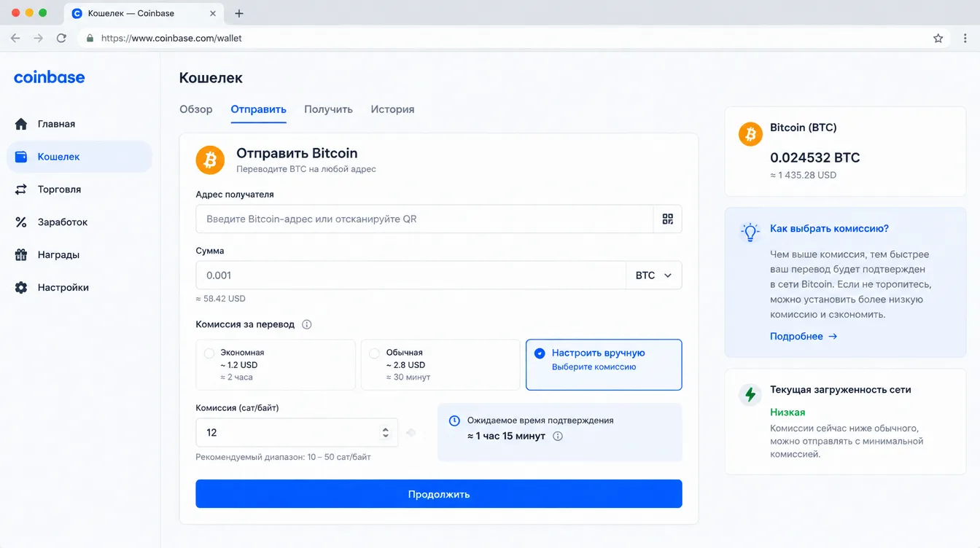Scan a QR code for recipient address
Screen dimensions: 980x548
[x=667, y=219]
